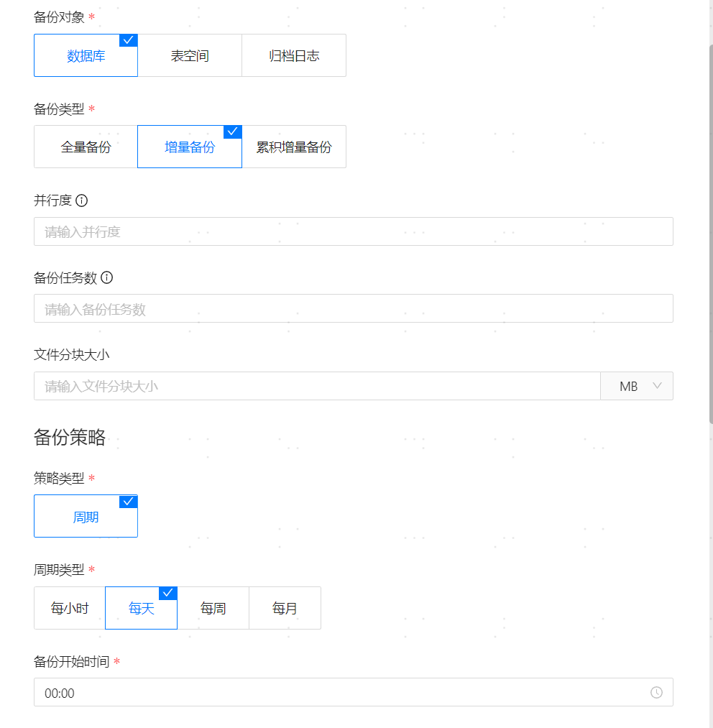Screen dimensions: 713x728
Task: Choose 每小时 cycle type
Action: (x=70, y=609)
